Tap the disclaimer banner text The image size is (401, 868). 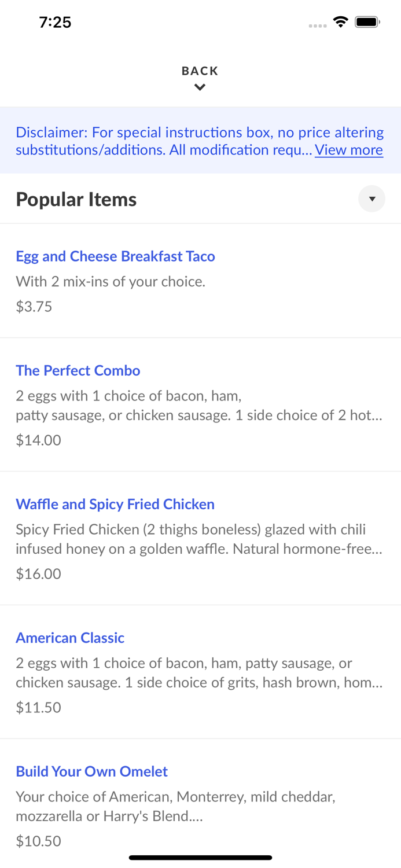tap(200, 141)
